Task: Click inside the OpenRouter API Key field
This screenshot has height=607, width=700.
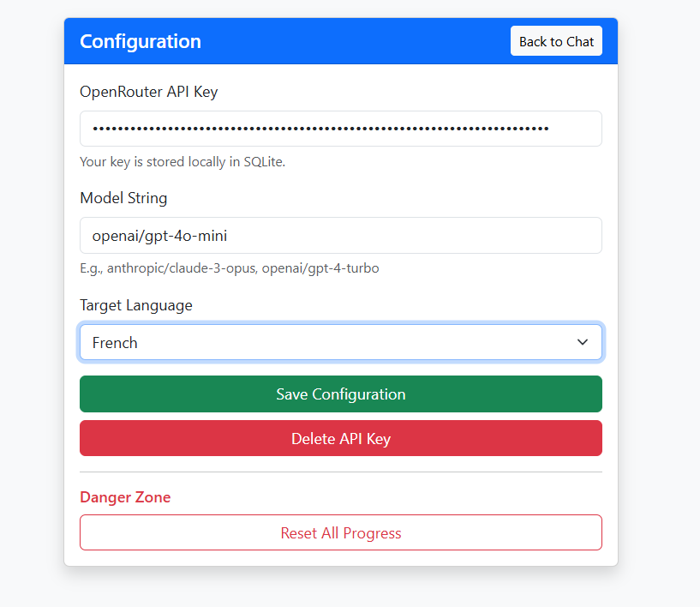Action: 340,128
